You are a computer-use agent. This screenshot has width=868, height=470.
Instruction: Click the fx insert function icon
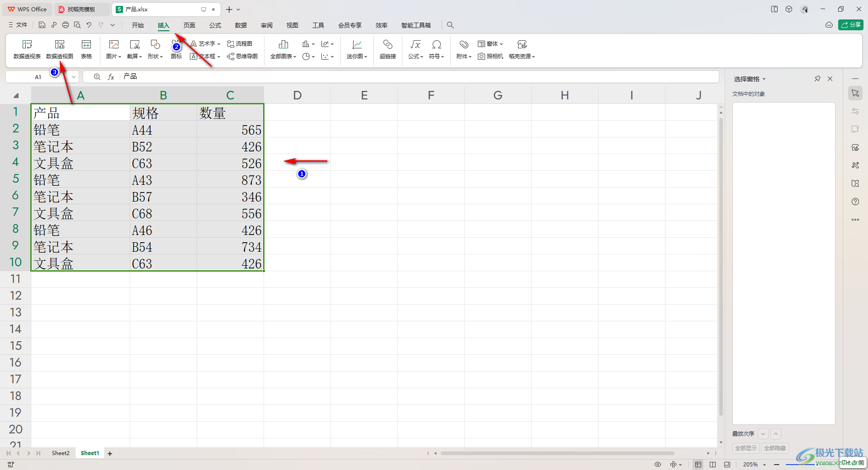(111, 77)
